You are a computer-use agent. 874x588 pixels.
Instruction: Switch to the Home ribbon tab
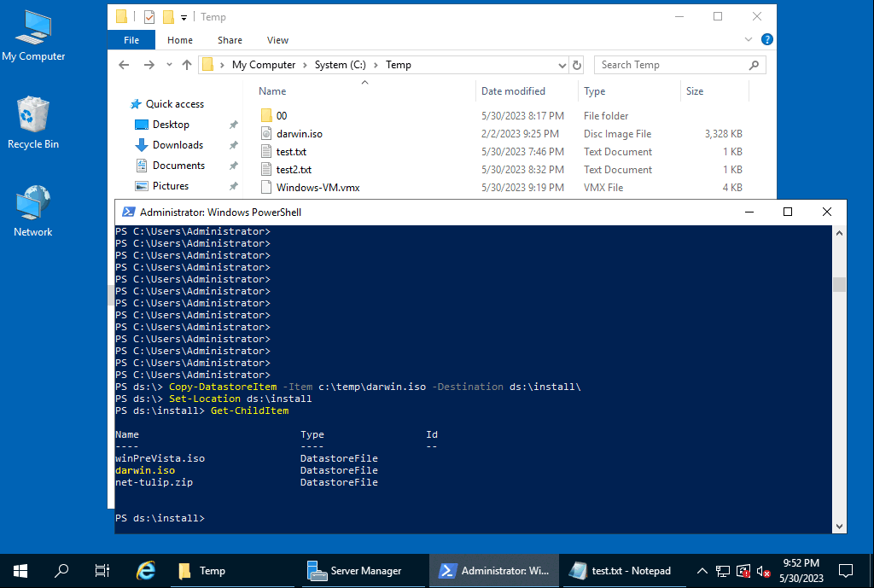point(180,40)
